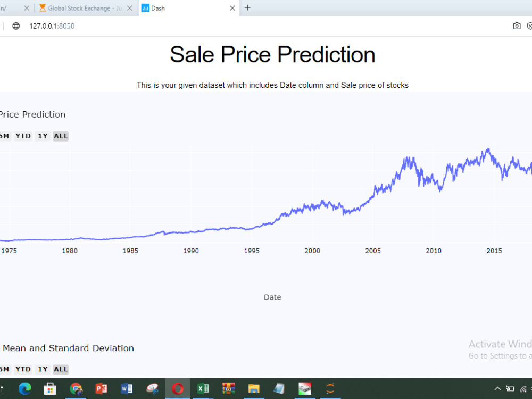Expand hidden icons in the system tray

[497, 388]
